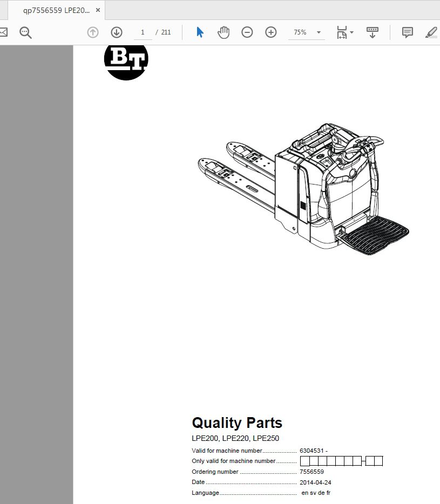Click the '/ 211' total pages text
Image resolution: width=440 pixels, height=504 pixels.
tap(163, 32)
